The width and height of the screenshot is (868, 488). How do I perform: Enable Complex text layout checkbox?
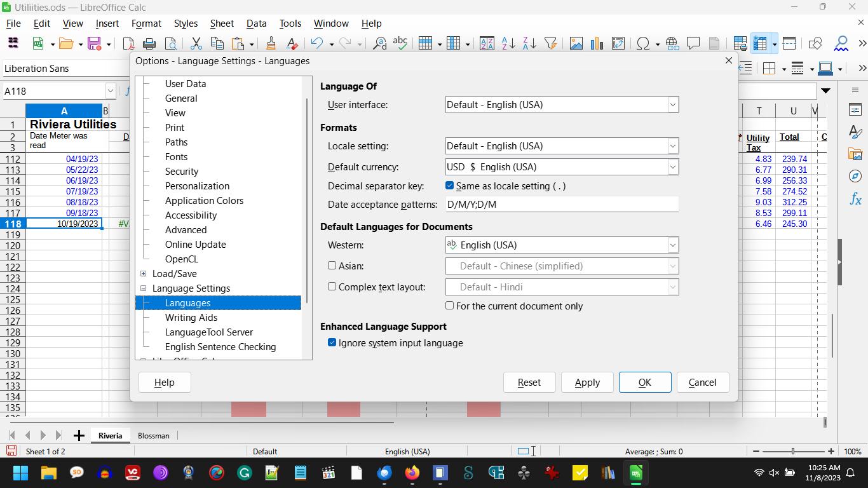[x=332, y=287]
